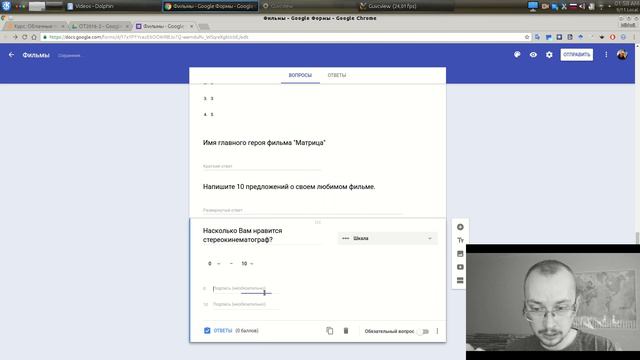Click the form title 'Фильмы'
The width and height of the screenshot is (640, 360).
[x=36, y=55]
